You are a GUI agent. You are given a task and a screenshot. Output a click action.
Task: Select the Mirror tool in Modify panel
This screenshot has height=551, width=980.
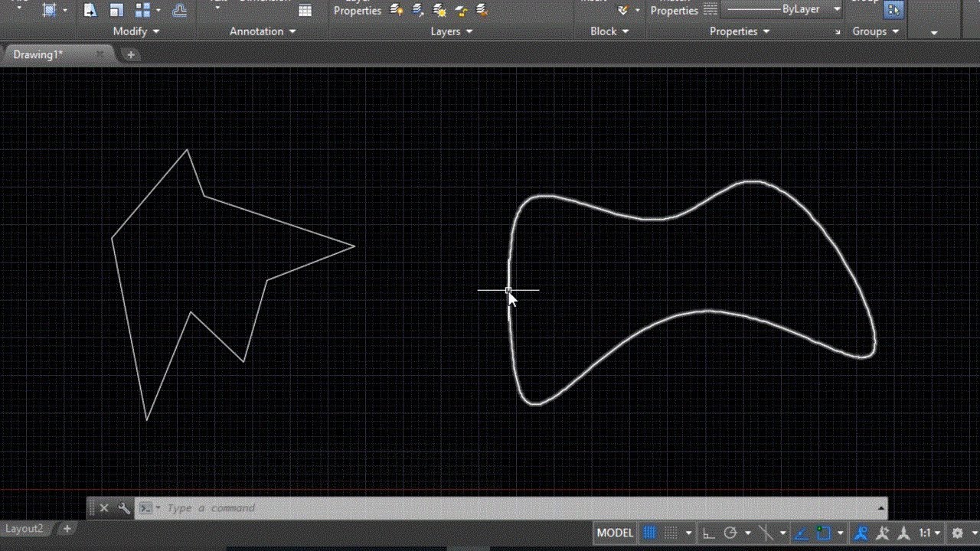tap(90, 10)
